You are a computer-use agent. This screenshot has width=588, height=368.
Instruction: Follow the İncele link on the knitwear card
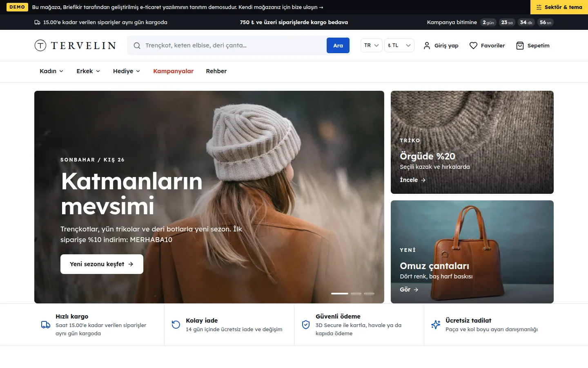pos(413,180)
